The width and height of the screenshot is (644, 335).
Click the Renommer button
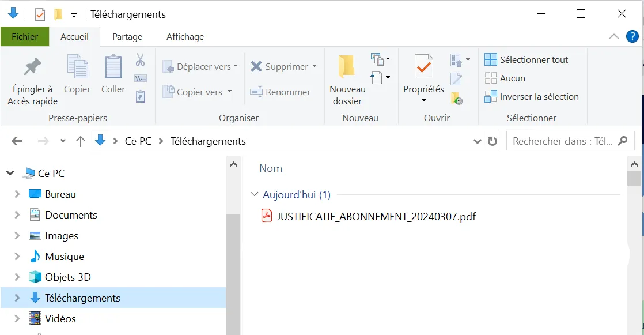pos(281,92)
